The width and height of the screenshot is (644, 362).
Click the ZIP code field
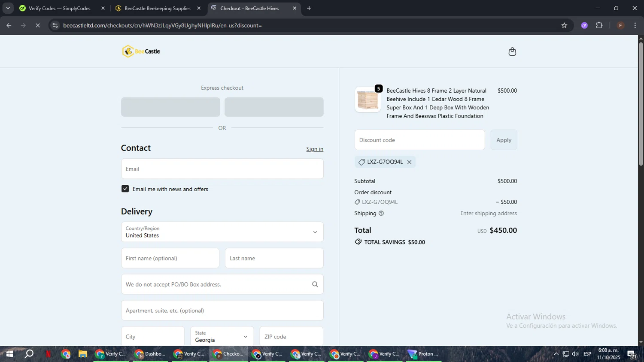pyautogui.click(x=291, y=336)
